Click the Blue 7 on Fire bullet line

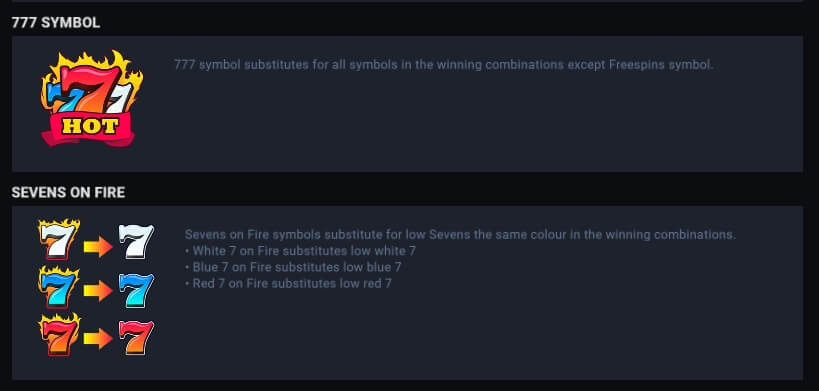click(x=293, y=267)
